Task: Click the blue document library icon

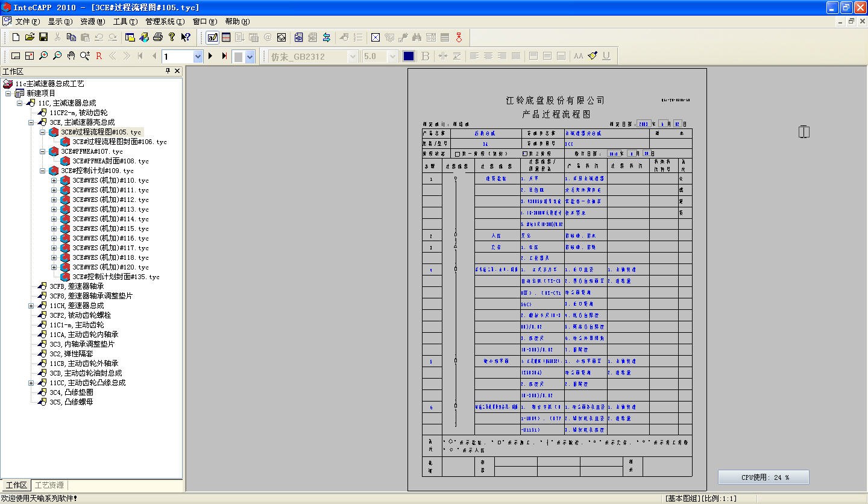Action: [x=298, y=37]
